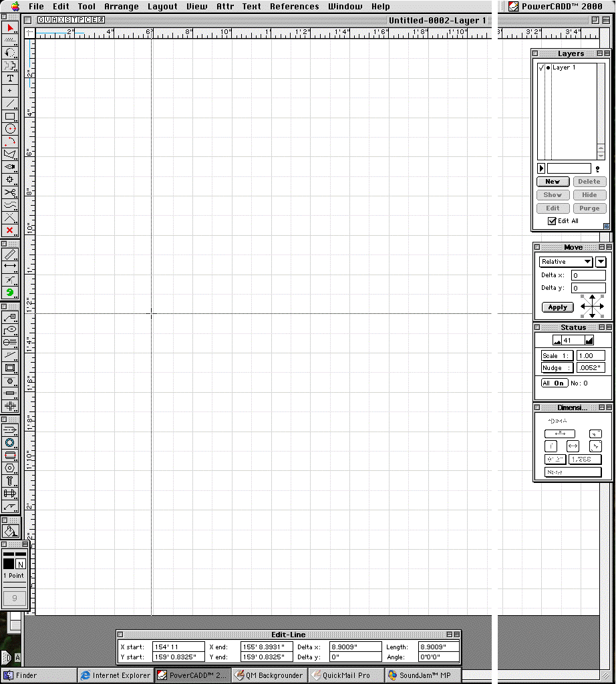Toggle the Edit All checkbox
The width and height of the screenshot is (616, 684).
(552, 221)
